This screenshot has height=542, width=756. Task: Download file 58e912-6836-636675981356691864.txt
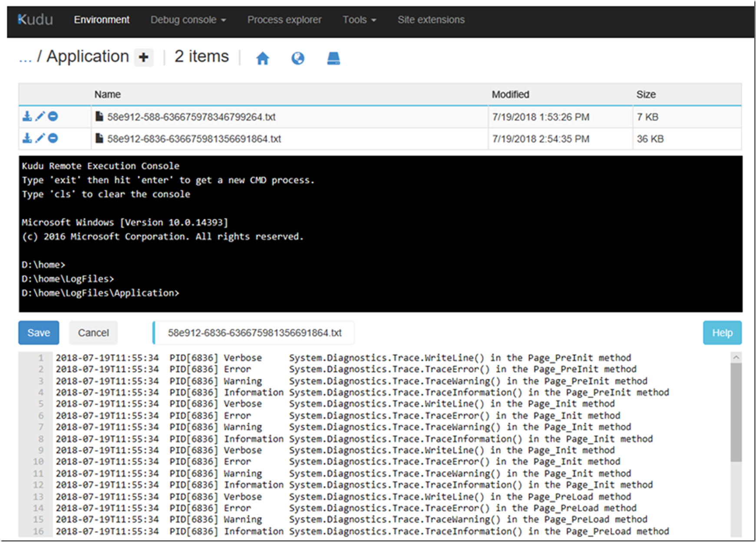tap(27, 138)
